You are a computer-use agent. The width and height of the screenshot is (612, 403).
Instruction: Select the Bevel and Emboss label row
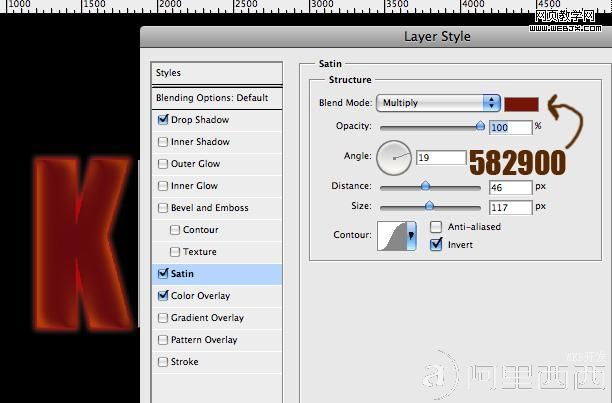(x=217, y=208)
